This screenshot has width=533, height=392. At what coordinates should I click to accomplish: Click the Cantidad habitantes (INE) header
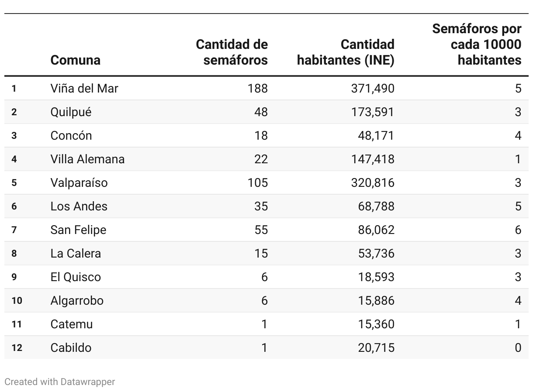(x=346, y=52)
